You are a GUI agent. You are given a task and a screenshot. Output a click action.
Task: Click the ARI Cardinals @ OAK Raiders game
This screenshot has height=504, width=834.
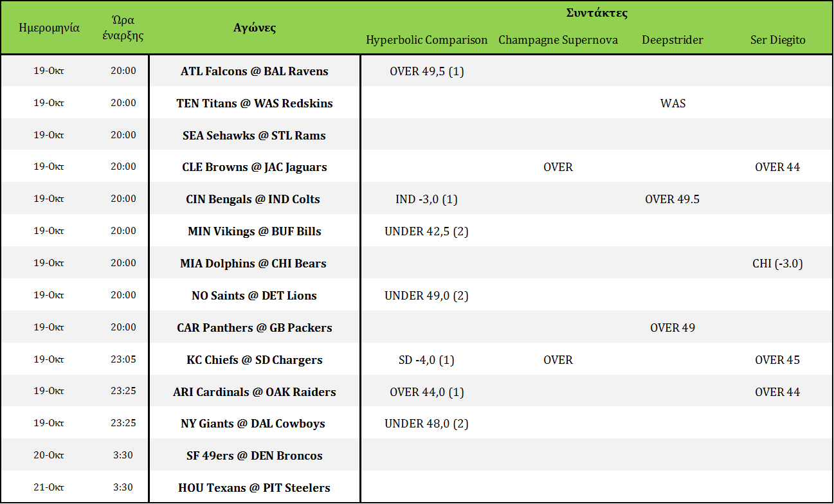(x=255, y=392)
